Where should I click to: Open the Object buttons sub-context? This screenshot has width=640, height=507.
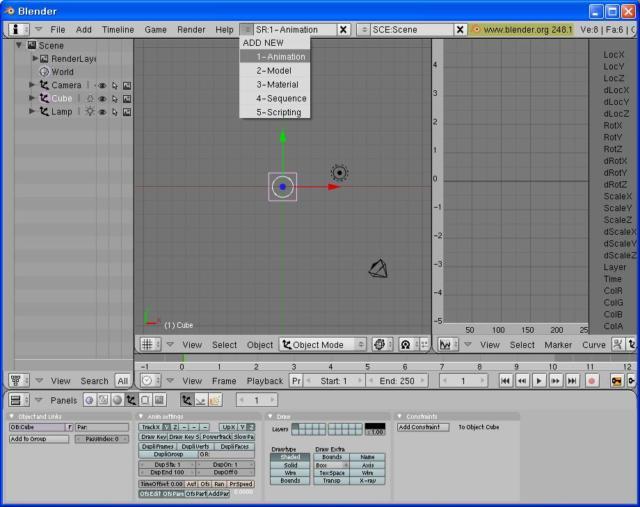click(x=187, y=400)
